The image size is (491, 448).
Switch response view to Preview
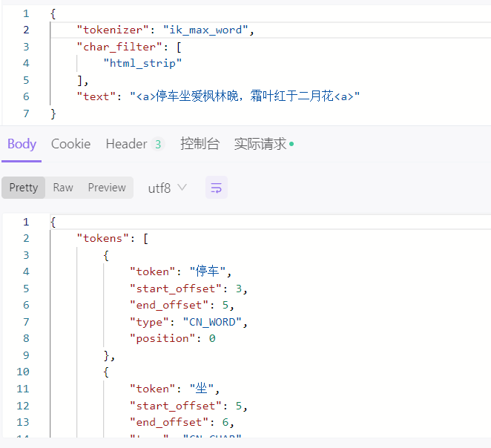click(x=107, y=188)
